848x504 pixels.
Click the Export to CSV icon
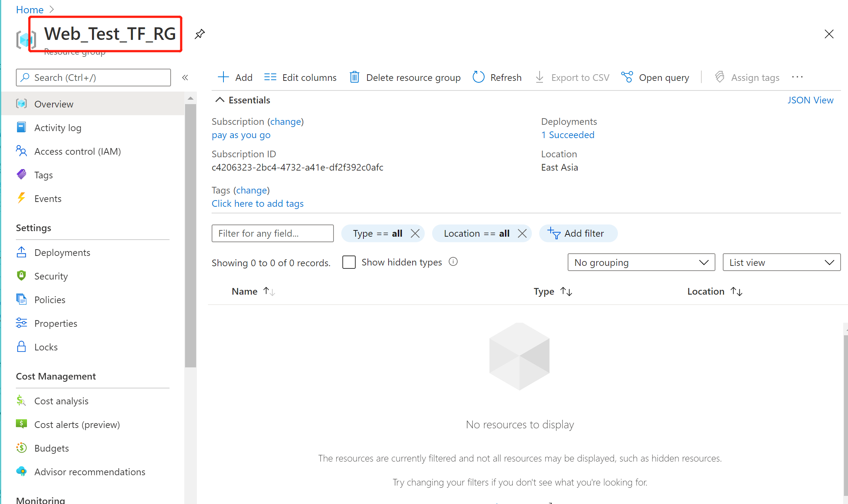pos(538,77)
